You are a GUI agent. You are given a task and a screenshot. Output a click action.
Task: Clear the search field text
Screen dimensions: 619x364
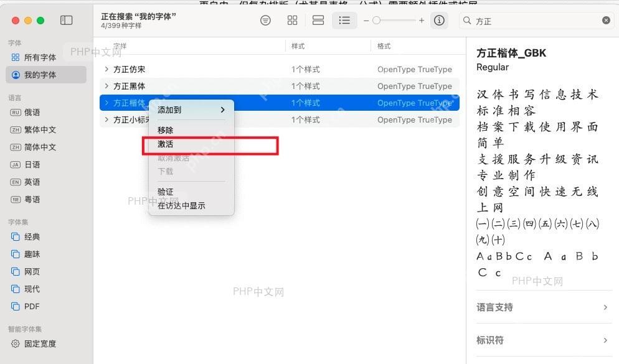(606, 21)
